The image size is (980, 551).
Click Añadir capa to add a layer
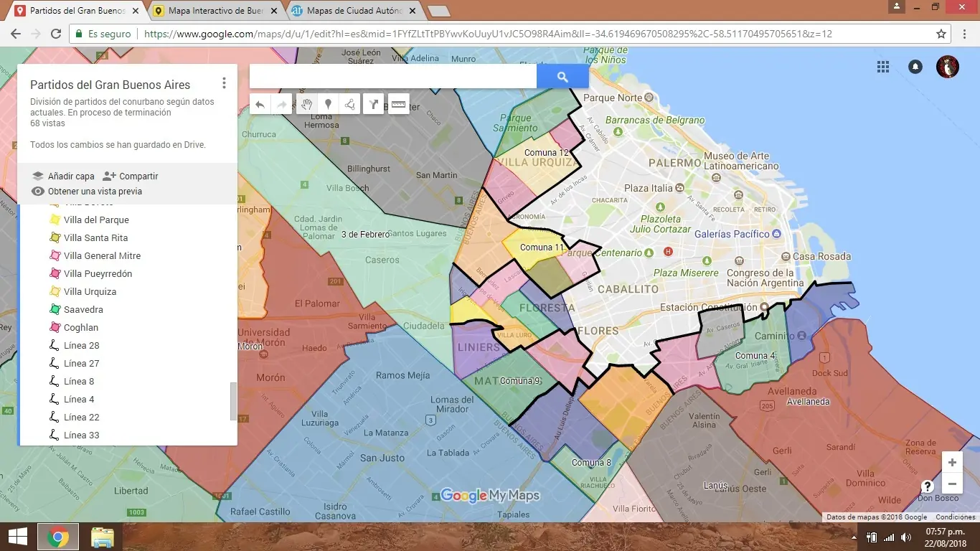click(63, 176)
